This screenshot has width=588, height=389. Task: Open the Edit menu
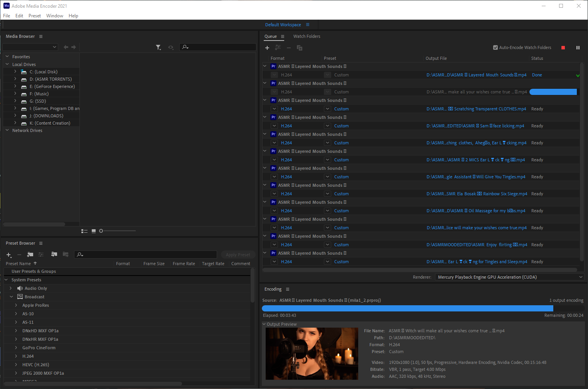19,16
